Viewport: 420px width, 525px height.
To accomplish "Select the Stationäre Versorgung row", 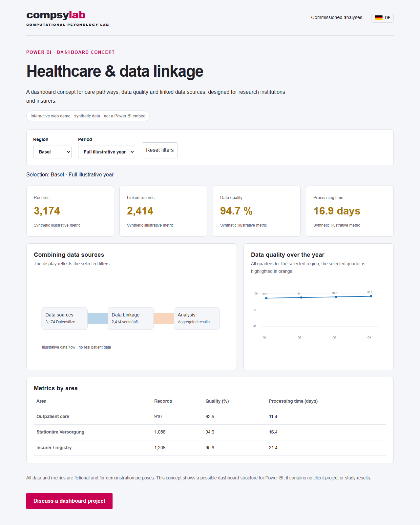I will (x=210, y=432).
